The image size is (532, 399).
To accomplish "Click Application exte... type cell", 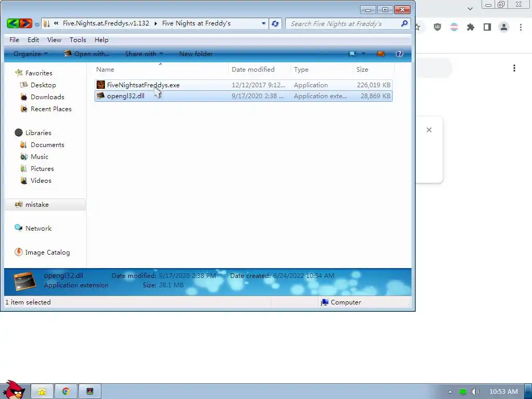I will pos(320,96).
